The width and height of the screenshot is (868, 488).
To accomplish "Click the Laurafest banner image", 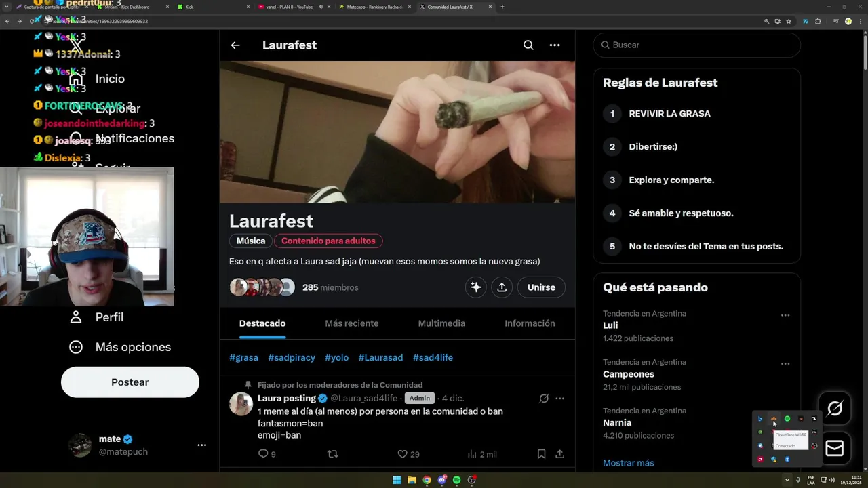I will click(397, 132).
